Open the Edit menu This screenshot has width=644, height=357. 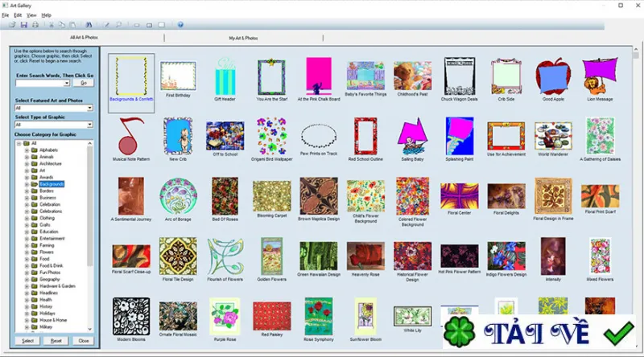(18, 15)
